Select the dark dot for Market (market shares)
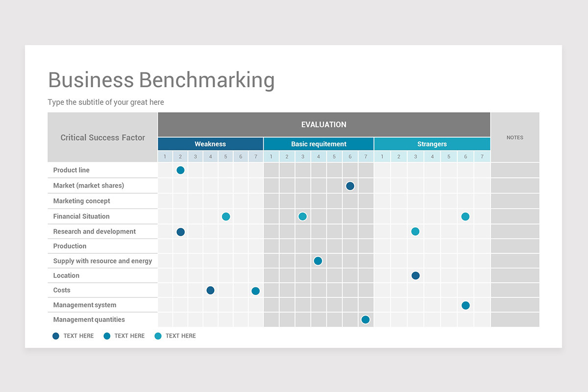This screenshot has height=392, width=588. coord(350,186)
